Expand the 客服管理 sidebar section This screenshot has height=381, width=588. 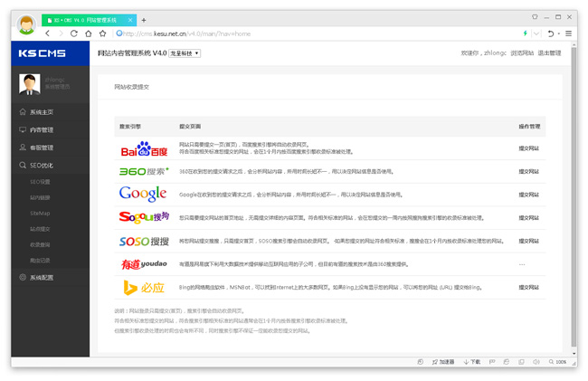(x=51, y=148)
